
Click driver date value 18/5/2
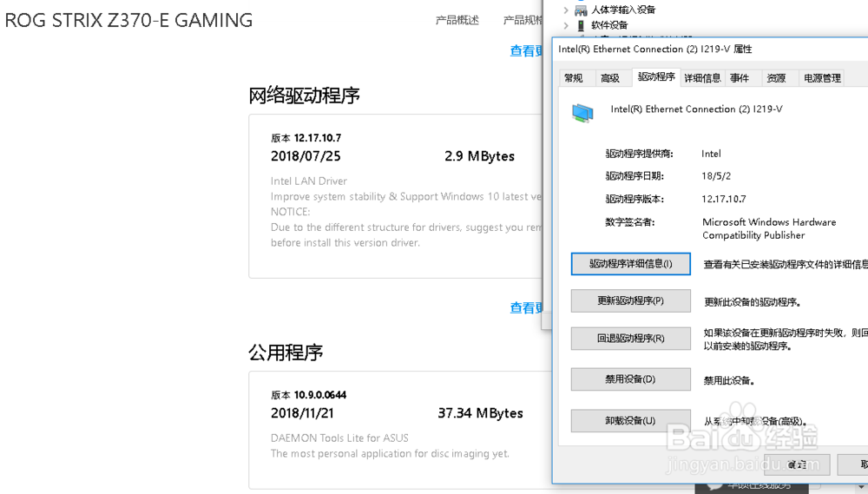point(716,176)
